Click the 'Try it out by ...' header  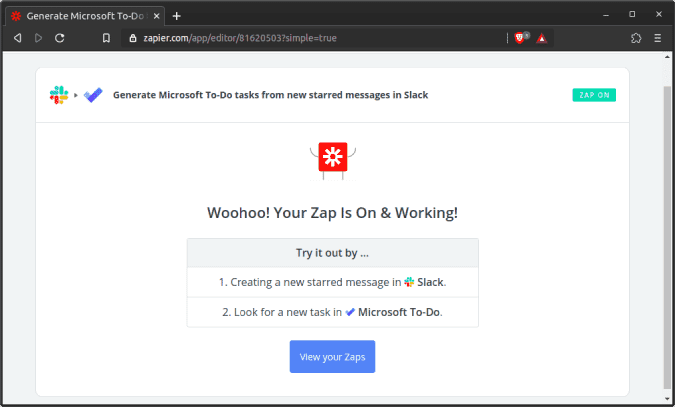pos(332,253)
